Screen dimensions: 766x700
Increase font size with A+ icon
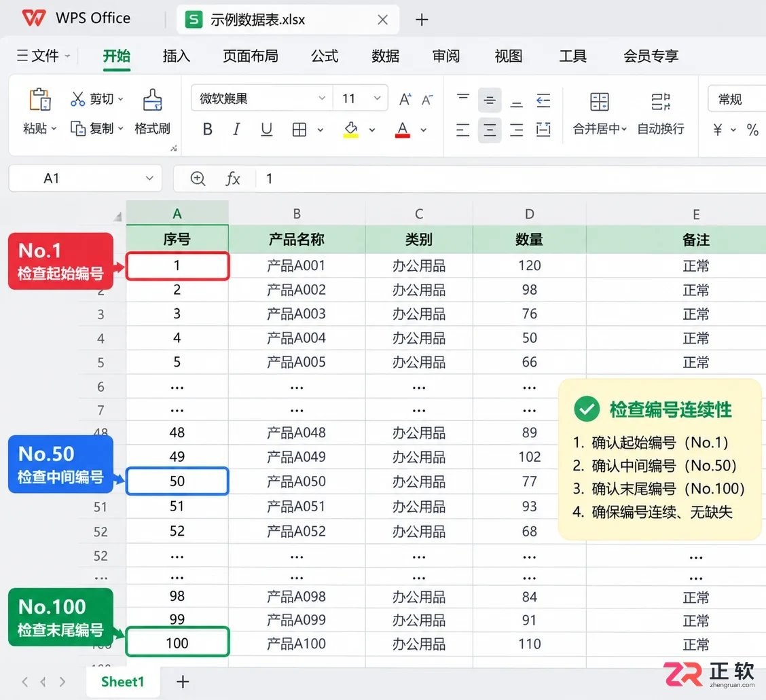click(x=405, y=100)
